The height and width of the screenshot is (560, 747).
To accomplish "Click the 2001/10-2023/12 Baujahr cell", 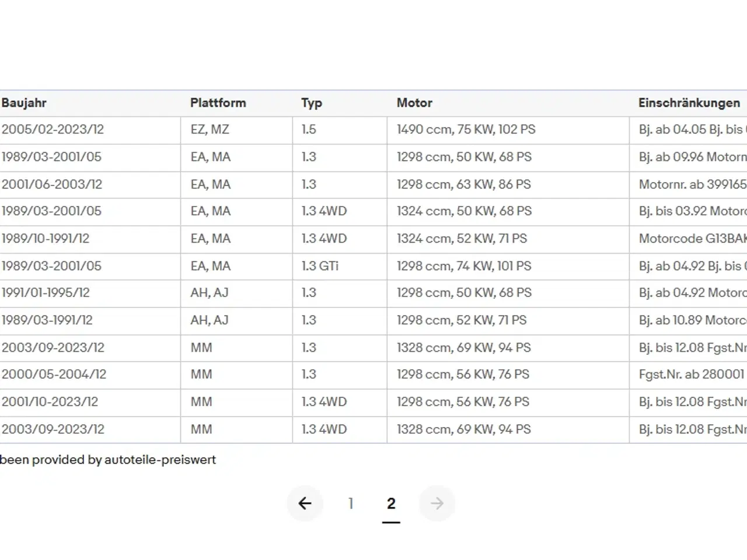I will (x=50, y=402).
